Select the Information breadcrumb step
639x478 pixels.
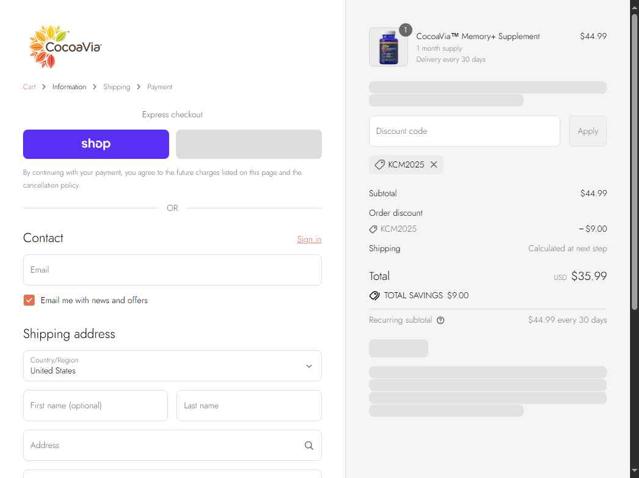69,87
